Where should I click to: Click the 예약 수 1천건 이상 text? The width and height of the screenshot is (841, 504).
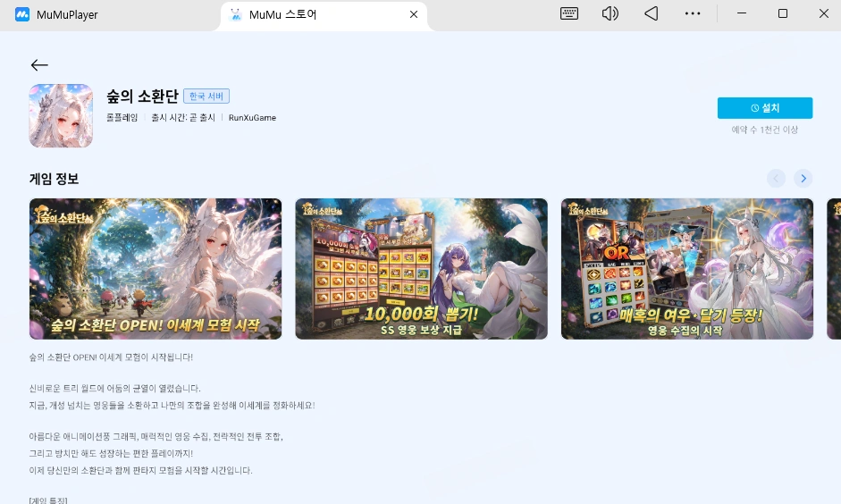(x=765, y=130)
